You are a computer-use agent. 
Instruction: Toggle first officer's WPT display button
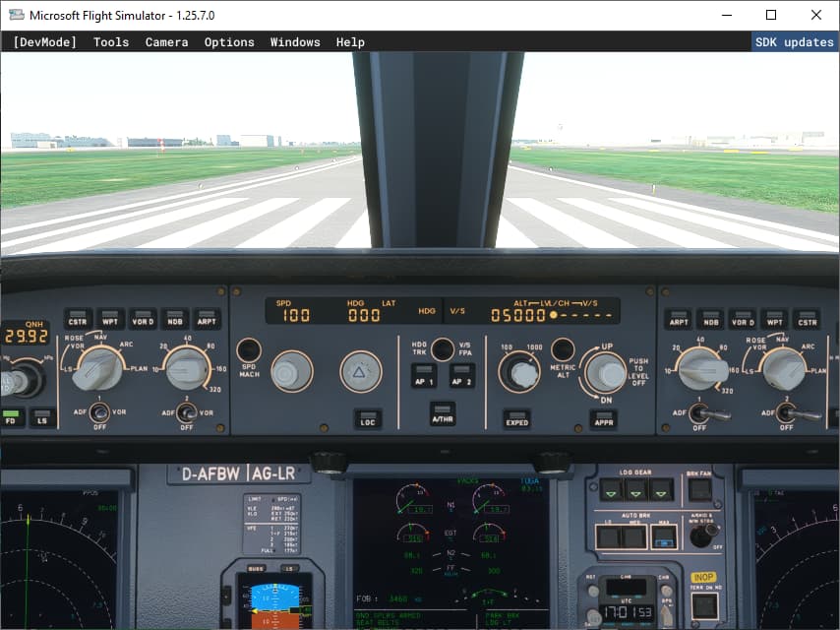(x=775, y=319)
